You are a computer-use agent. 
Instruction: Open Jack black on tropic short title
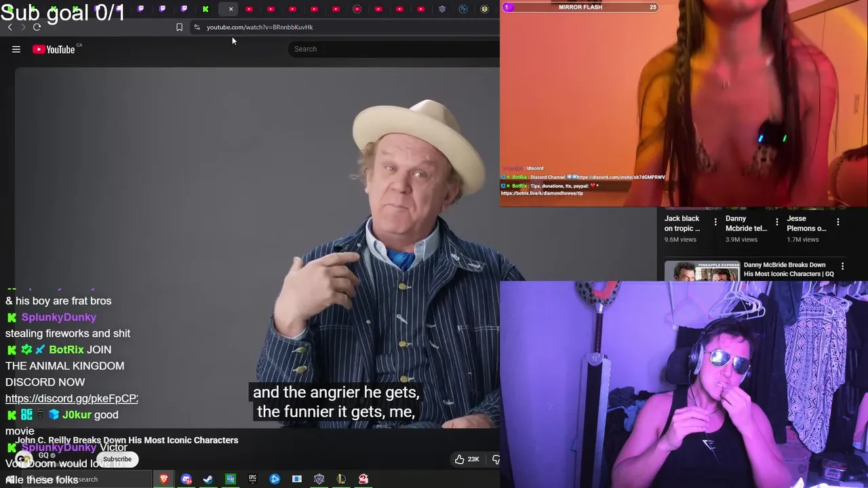coord(682,223)
